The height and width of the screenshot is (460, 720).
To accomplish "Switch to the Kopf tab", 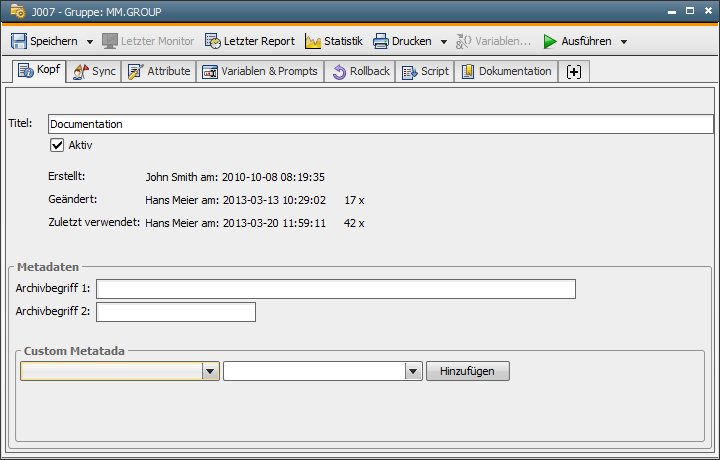I will [x=39, y=71].
